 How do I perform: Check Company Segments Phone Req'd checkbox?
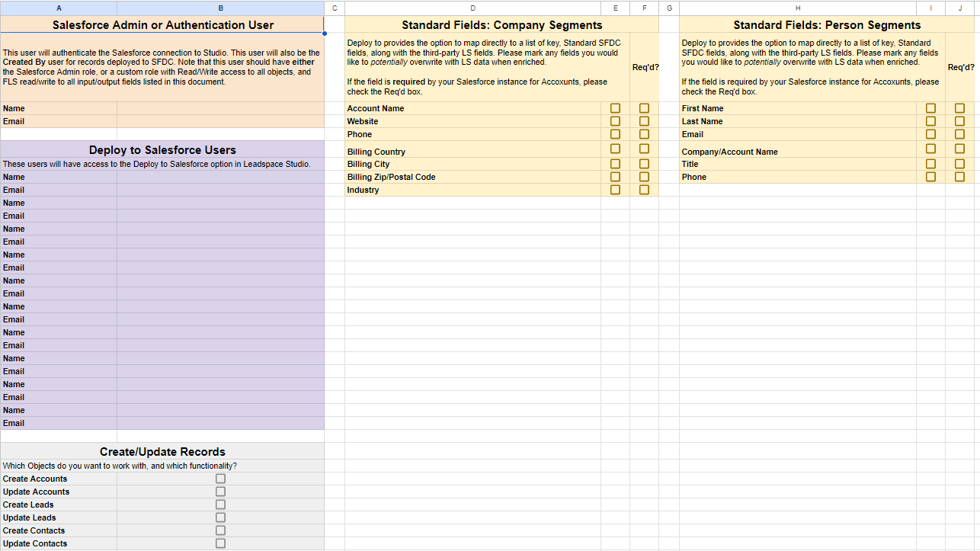(x=644, y=134)
